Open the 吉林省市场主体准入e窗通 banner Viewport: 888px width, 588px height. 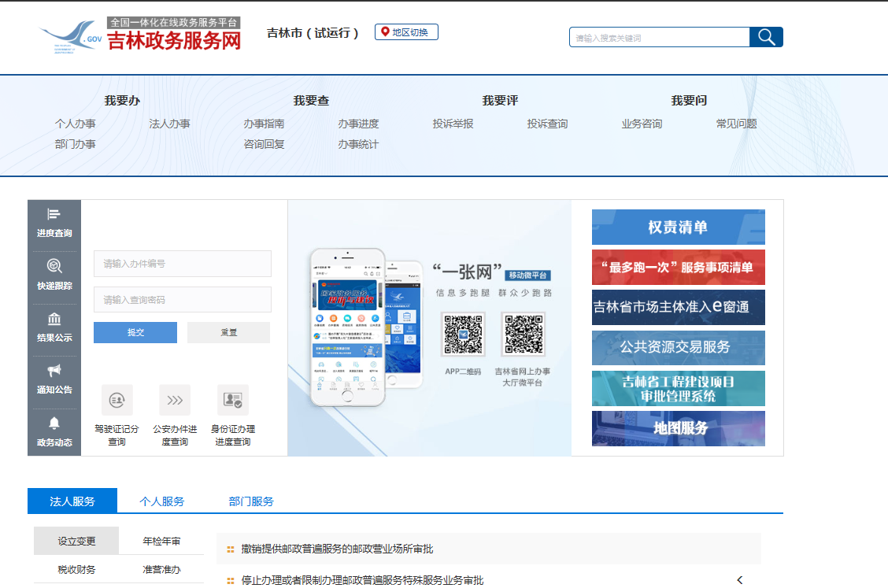click(679, 308)
